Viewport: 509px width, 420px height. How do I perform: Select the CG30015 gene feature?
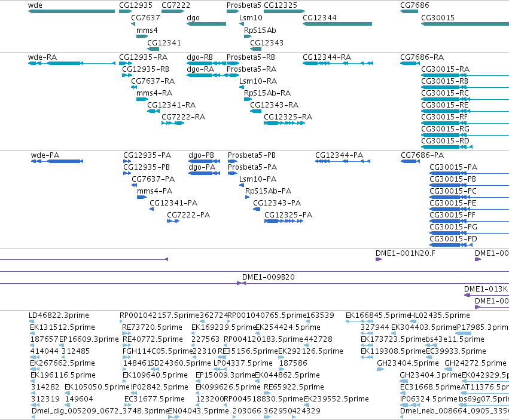click(x=465, y=24)
